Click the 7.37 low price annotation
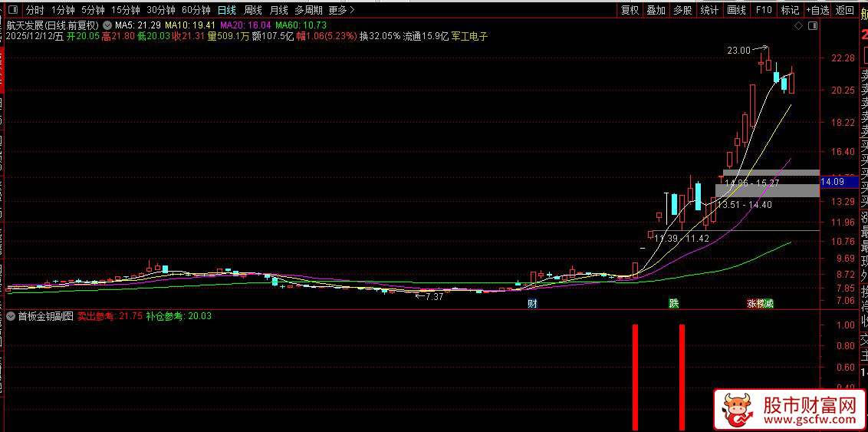The height and width of the screenshot is (432, 868). pos(433,297)
